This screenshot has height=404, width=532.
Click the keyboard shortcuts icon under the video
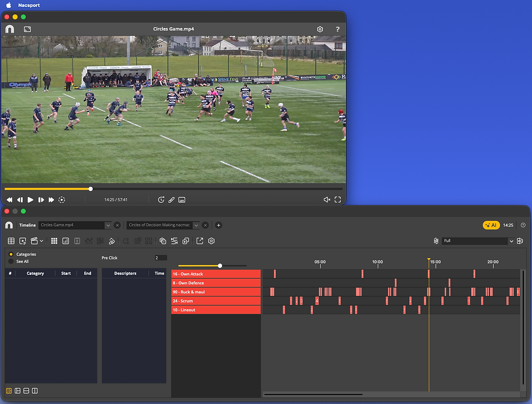[x=182, y=200]
